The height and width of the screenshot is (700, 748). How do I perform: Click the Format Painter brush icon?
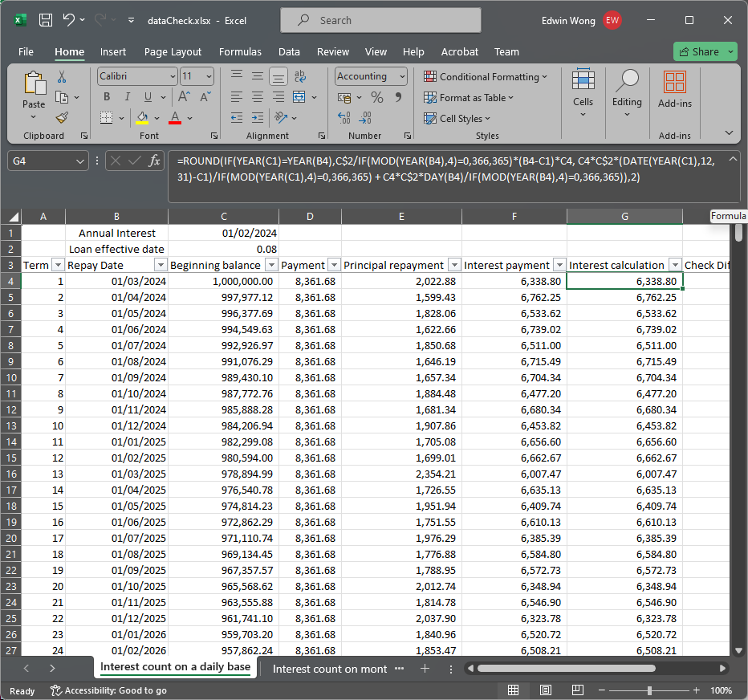tap(62, 117)
